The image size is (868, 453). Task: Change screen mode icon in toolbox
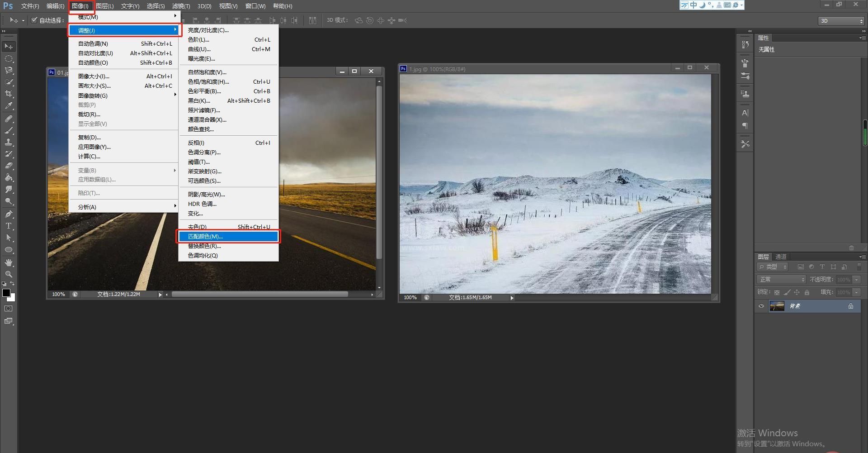[9, 321]
